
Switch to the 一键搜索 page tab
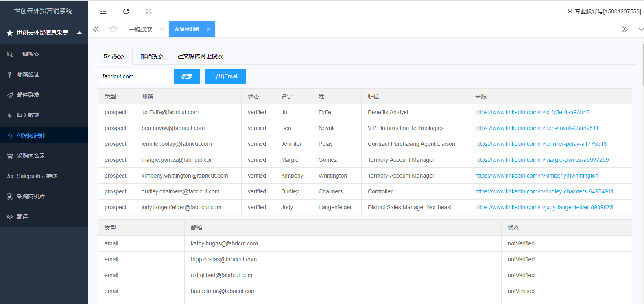point(141,29)
